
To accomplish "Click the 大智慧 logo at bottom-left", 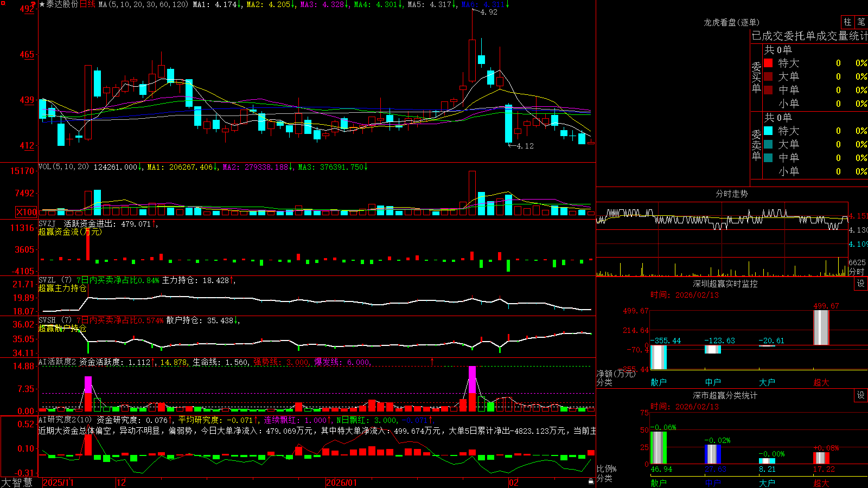I will (x=17, y=482).
